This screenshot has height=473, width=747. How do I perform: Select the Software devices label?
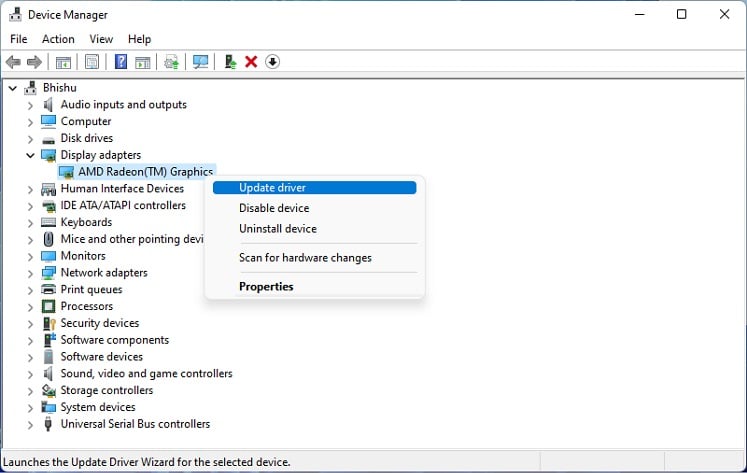(101, 357)
